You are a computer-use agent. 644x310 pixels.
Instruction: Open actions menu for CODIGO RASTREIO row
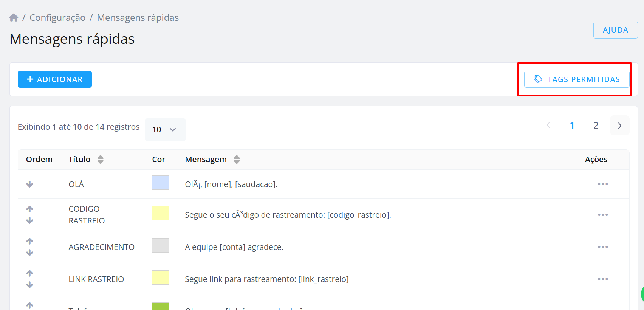tap(603, 215)
